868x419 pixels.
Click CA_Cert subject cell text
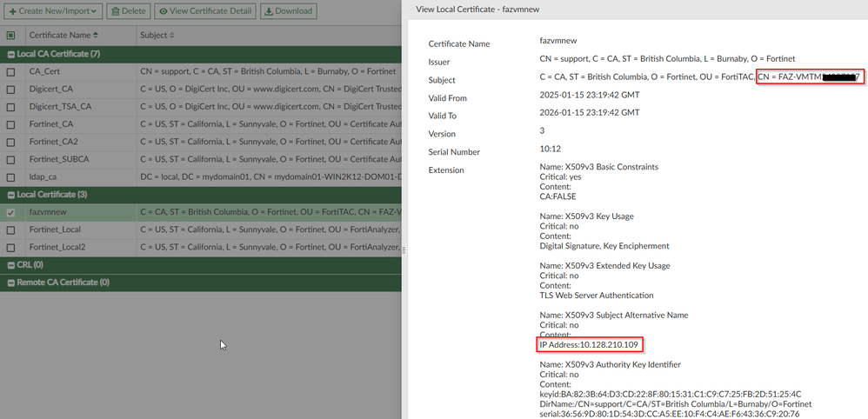[268, 71]
